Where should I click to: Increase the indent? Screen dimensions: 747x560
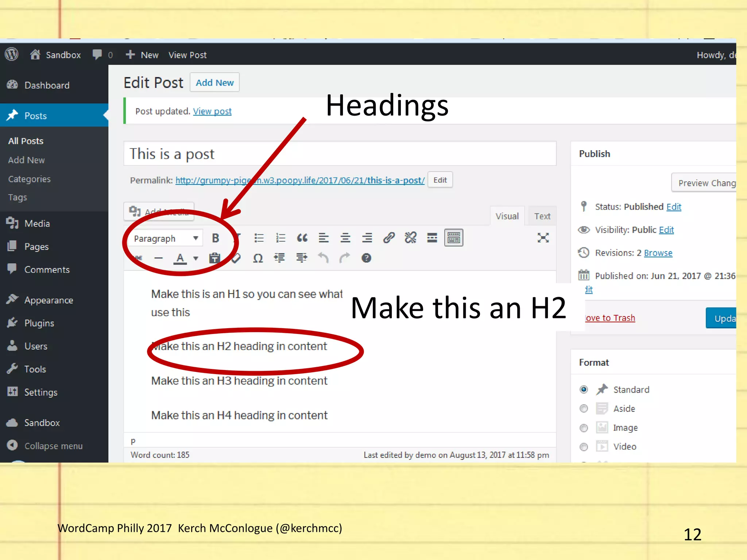click(301, 258)
